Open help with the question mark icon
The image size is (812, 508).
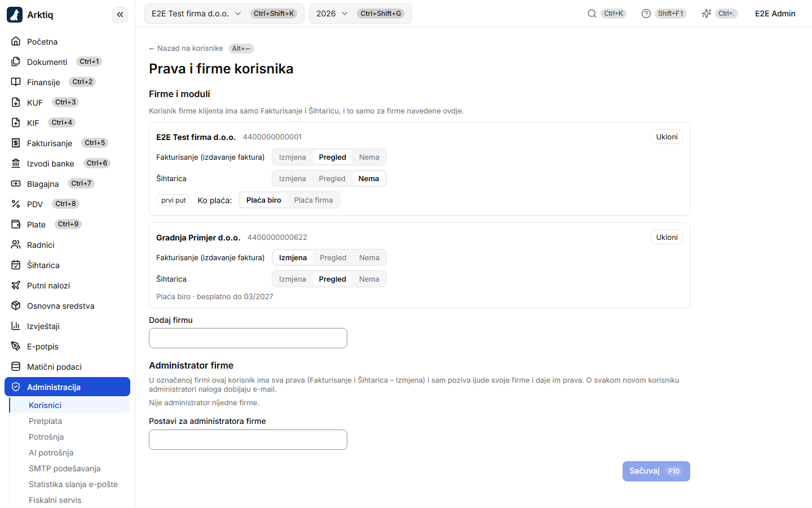tap(646, 14)
